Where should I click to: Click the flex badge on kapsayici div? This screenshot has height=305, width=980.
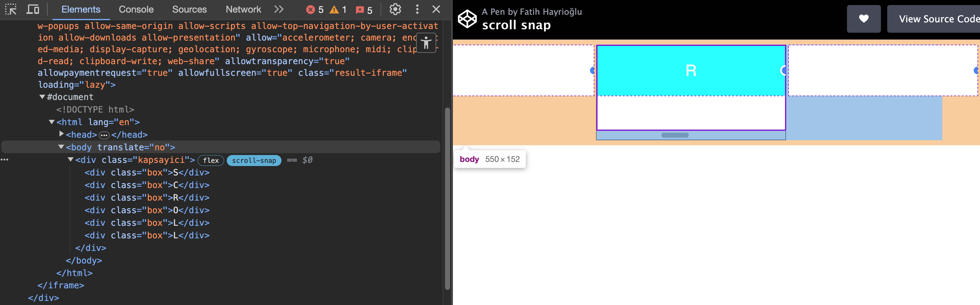click(211, 160)
